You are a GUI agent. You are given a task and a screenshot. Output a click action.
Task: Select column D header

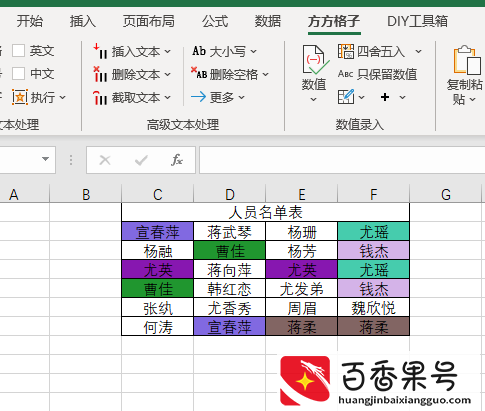click(230, 194)
